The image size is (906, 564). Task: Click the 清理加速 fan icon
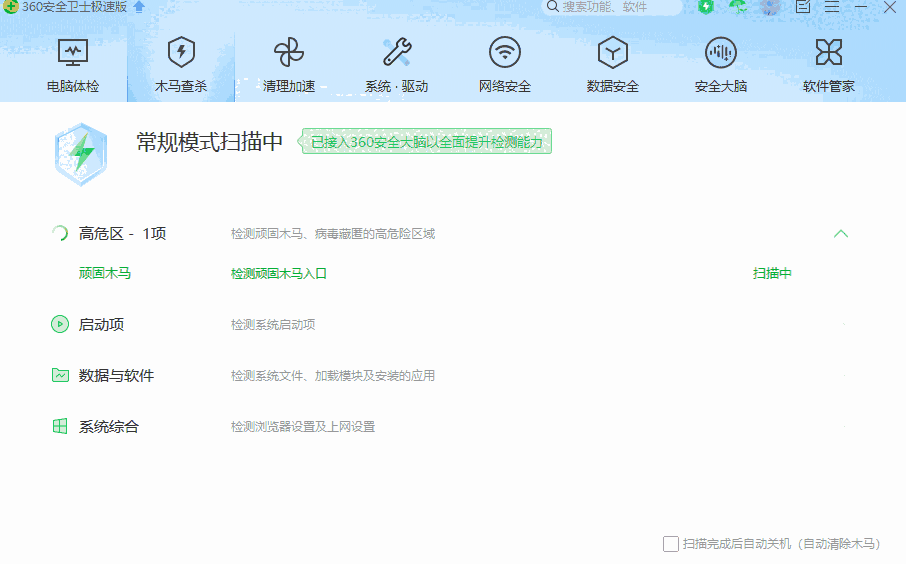point(289,52)
